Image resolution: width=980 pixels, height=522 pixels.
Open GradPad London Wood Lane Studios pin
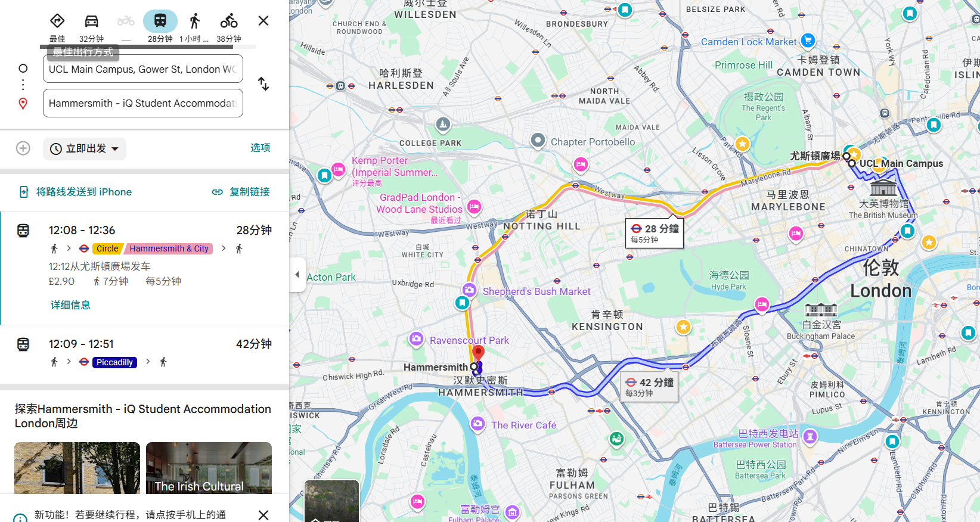click(474, 206)
